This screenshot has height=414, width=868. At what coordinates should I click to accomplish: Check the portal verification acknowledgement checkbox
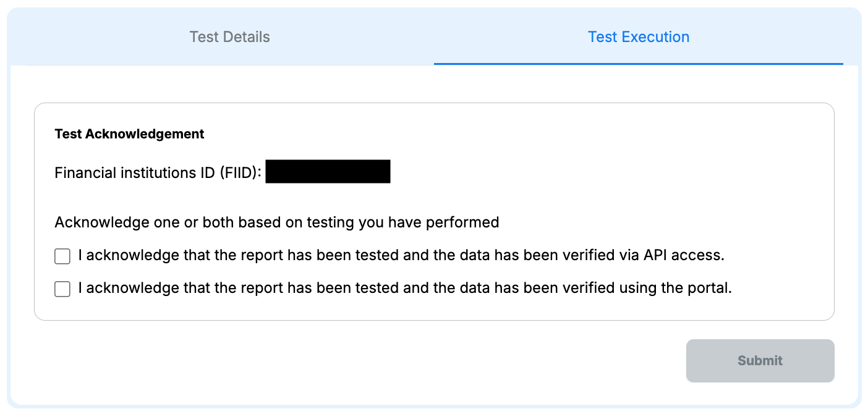coord(62,289)
